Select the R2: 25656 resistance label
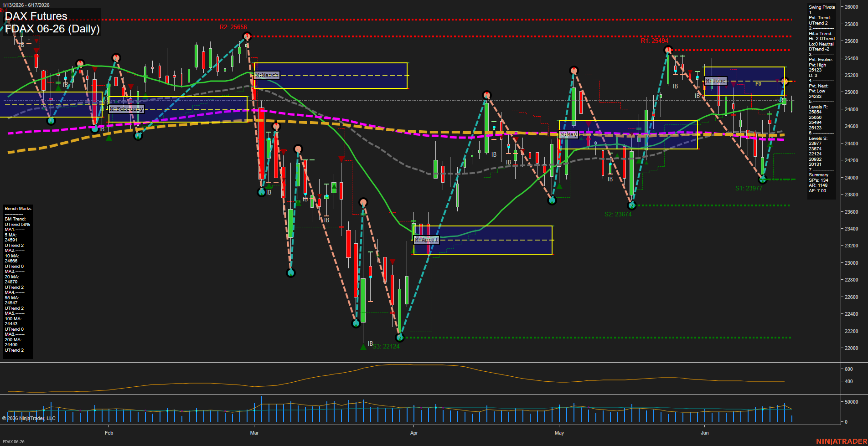The width and height of the screenshot is (868, 446). pos(233,27)
